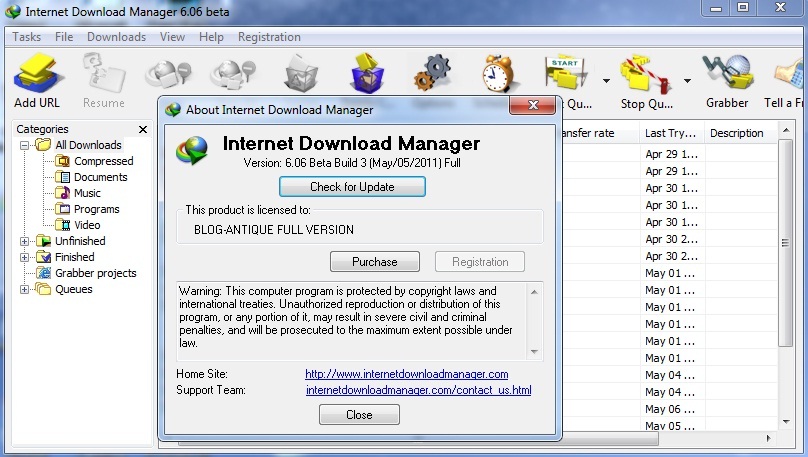Open Start Queue dropdown arrow
808x457 pixels.
(x=606, y=81)
